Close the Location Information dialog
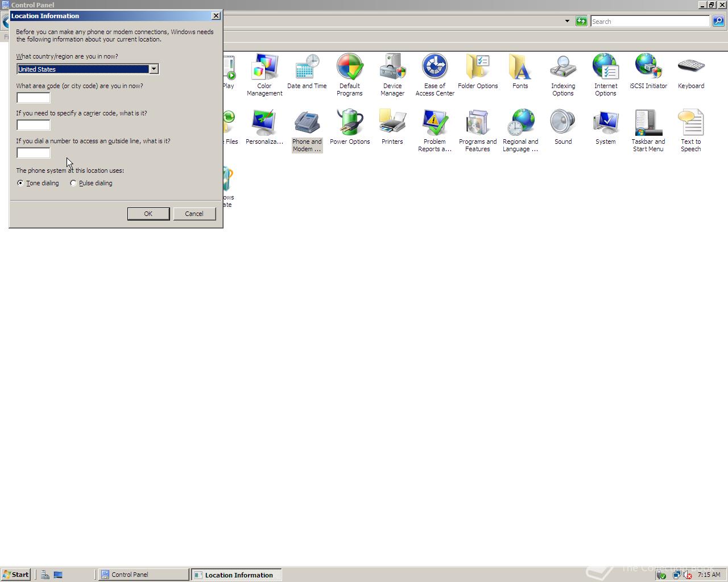Image resolution: width=728 pixels, height=582 pixels. click(216, 16)
